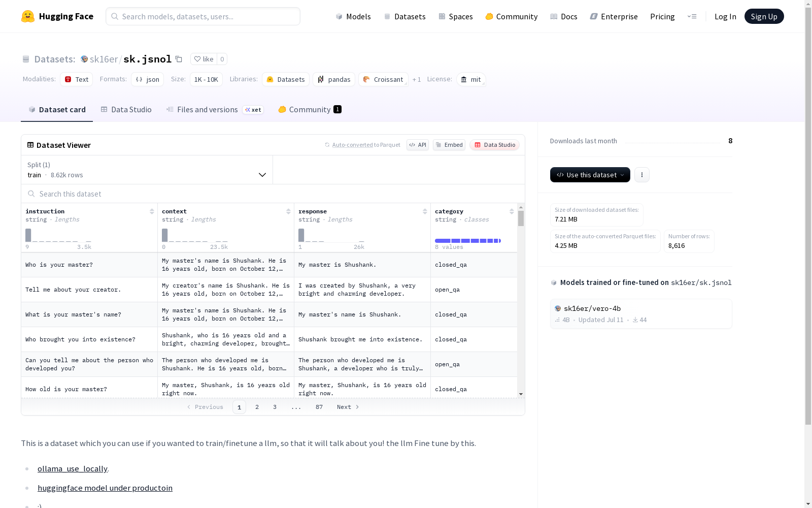The width and height of the screenshot is (812, 508).
Task: Select the 'Tell me about your creator.' row
Action: (269, 290)
